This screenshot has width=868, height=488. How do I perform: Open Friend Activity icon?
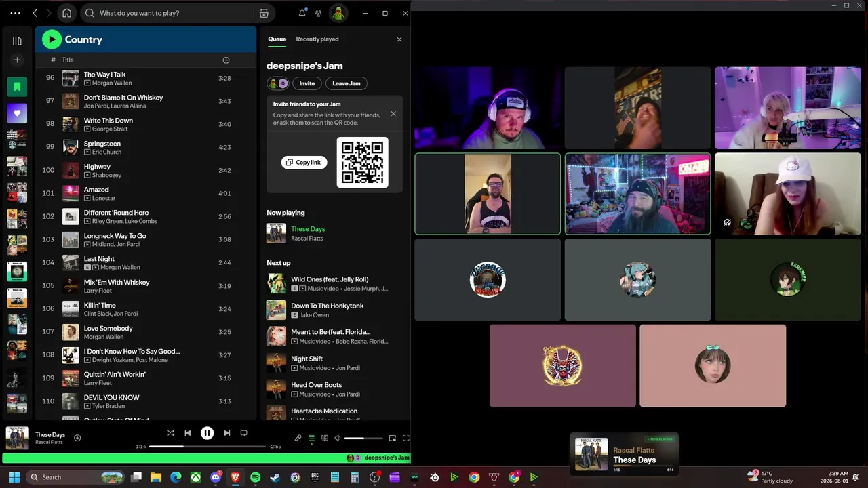click(x=318, y=13)
